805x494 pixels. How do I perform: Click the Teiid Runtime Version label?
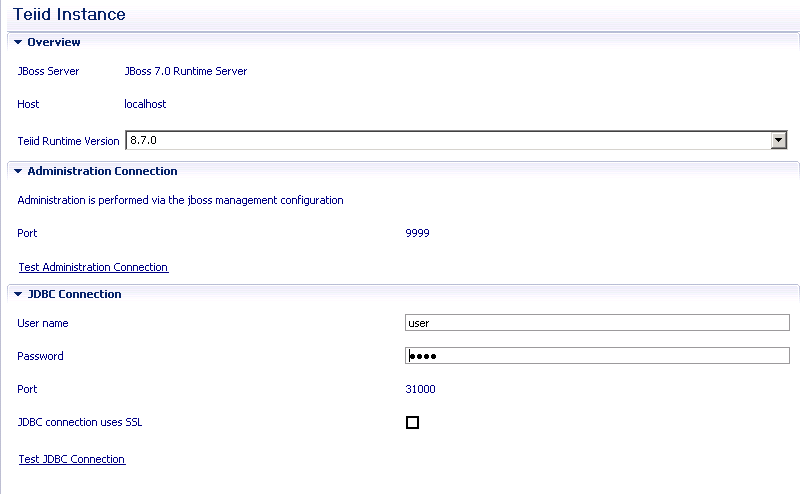(68, 141)
